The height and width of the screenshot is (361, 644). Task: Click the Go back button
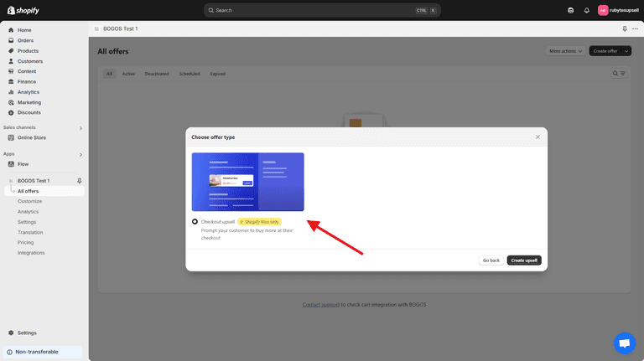pos(491,260)
